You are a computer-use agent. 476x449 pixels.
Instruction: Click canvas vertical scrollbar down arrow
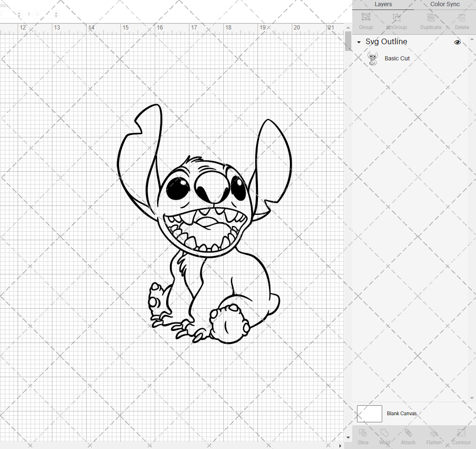pos(348,438)
